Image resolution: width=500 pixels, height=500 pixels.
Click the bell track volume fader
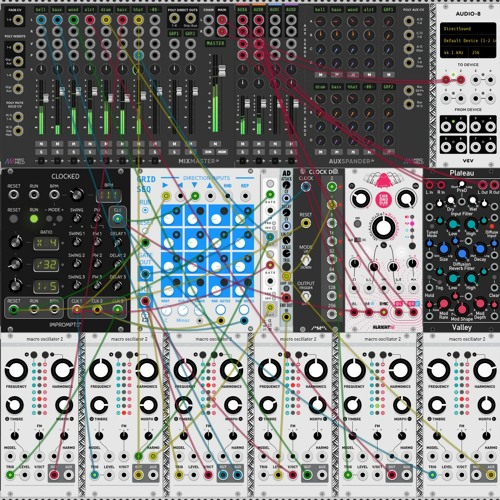[45, 98]
